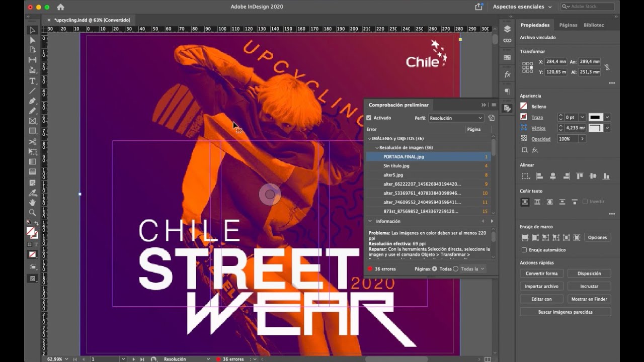Select the page range radio button
This screenshot has width=644, height=362.
456,269
